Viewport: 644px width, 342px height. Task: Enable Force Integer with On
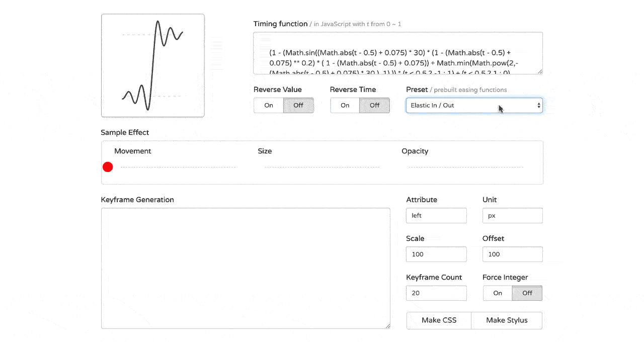coord(498,293)
